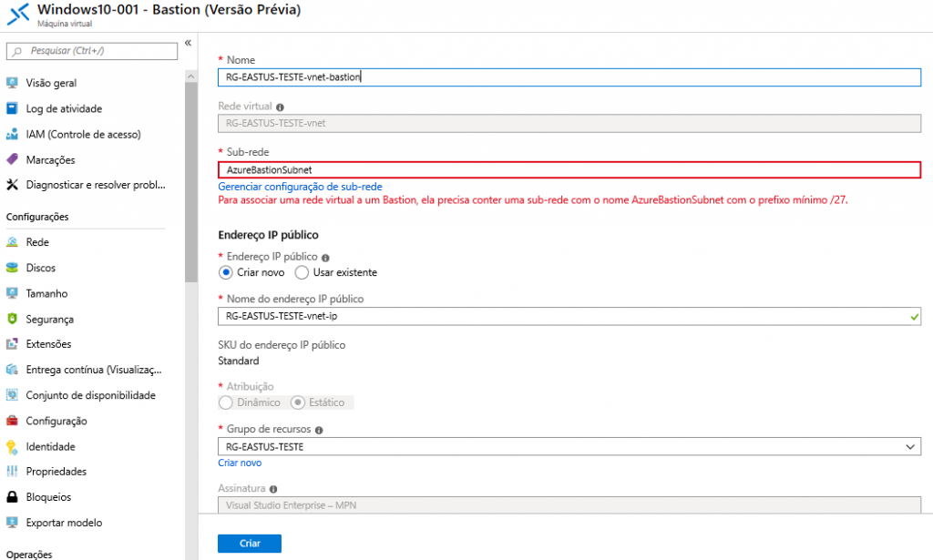
Task: Collapse the sidebar with double chevron
Action: tap(188, 43)
